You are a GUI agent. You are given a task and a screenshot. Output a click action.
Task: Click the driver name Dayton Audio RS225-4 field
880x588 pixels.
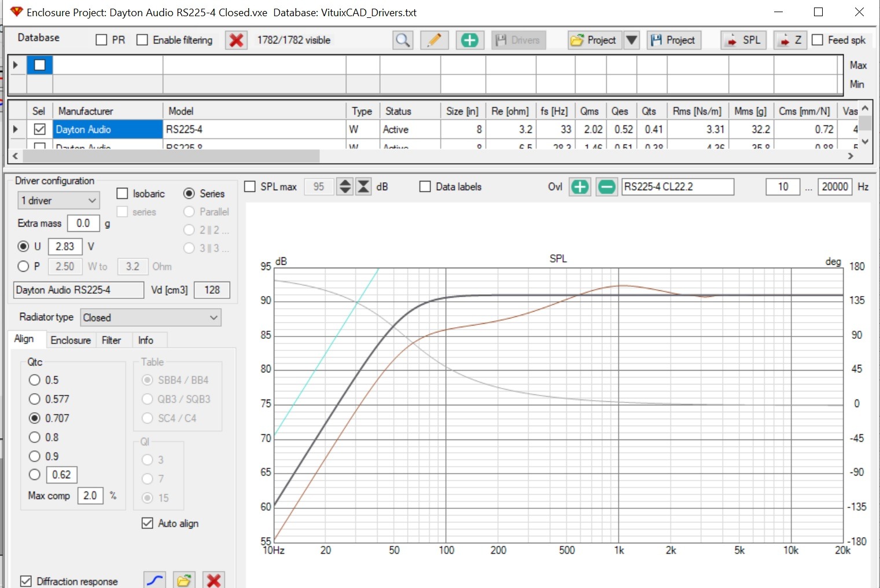pos(78,290)
